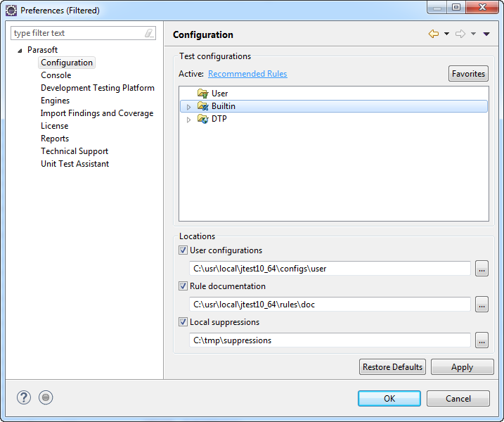Toggle the Rule documentation checkbox

(x=183, y=286)
